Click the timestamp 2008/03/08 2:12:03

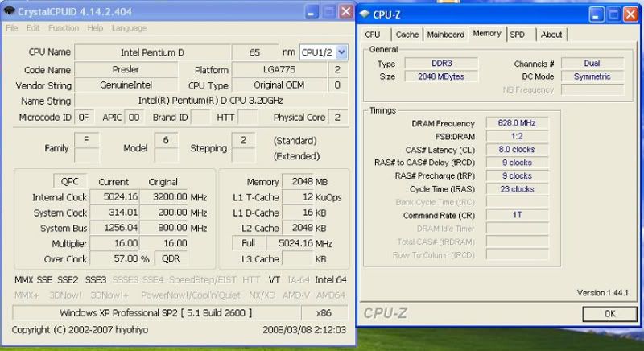[x=304, y=329]
